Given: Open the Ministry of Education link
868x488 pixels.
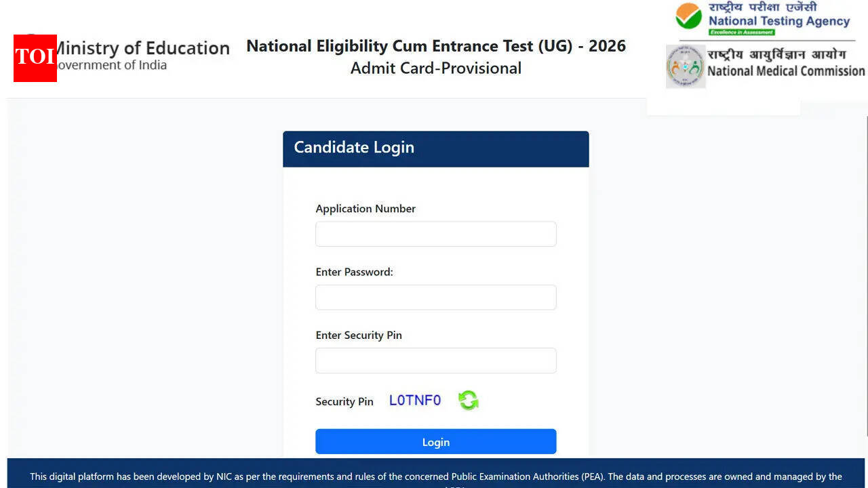Looking at the screenshot, I should coord(141,49).
